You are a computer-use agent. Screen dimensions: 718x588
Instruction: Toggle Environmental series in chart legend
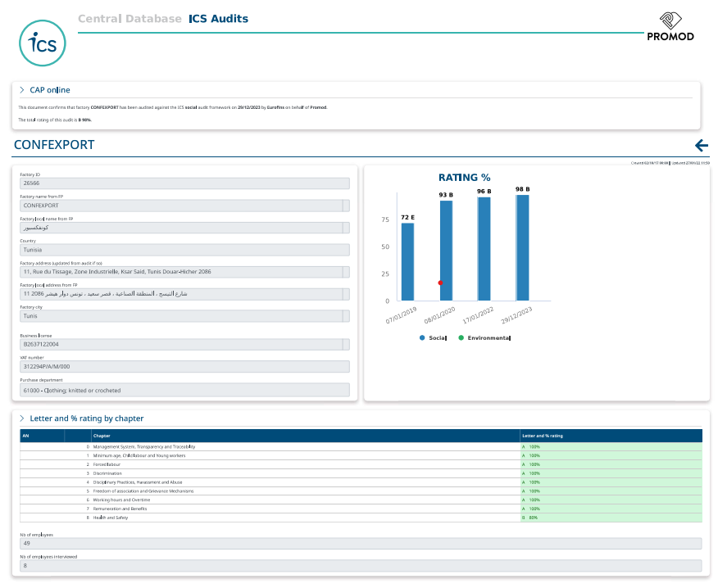point(484,337)
